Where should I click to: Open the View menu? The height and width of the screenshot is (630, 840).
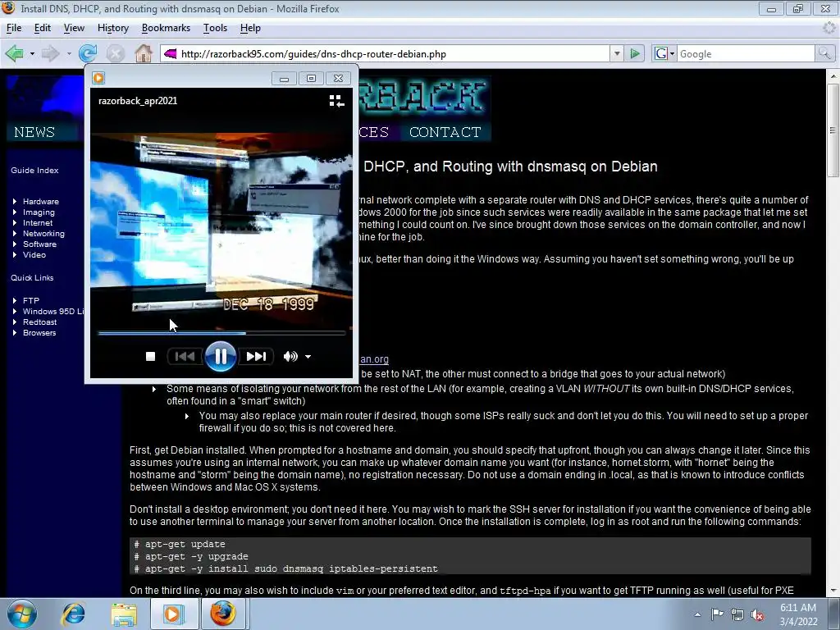pyautogui.click(x=74, y=28)
